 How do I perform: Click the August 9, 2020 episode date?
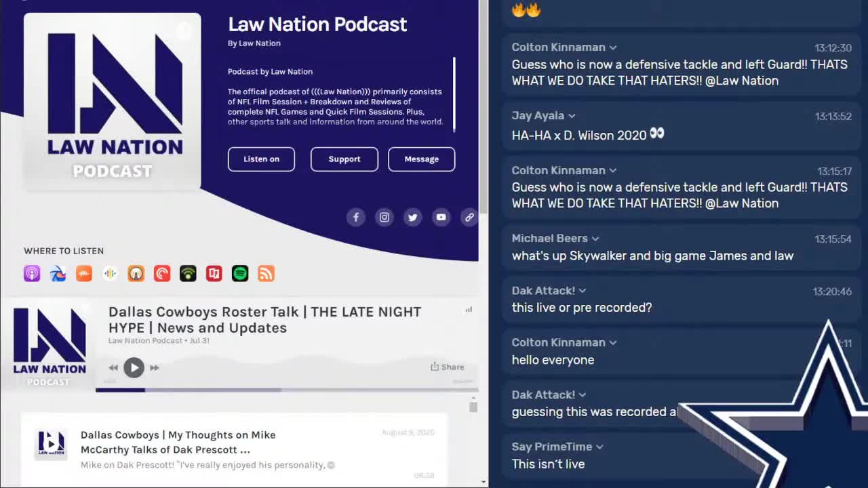(x=408, y=432)
